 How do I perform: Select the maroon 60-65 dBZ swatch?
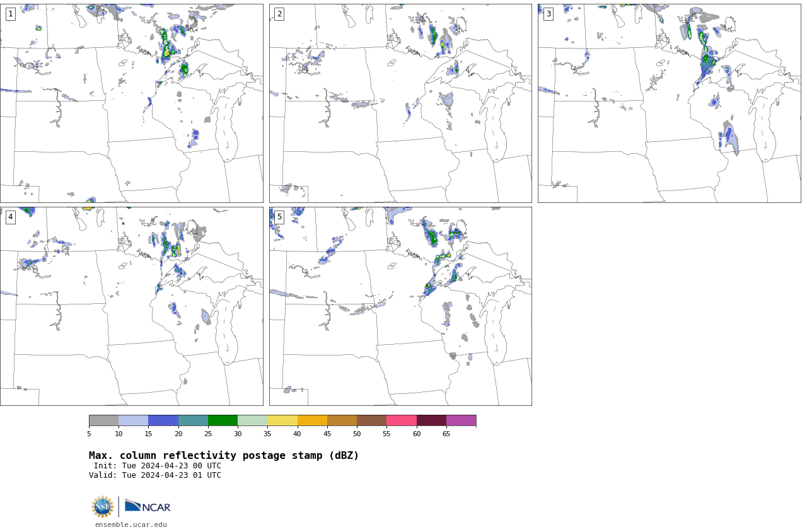tap(431, 420)
